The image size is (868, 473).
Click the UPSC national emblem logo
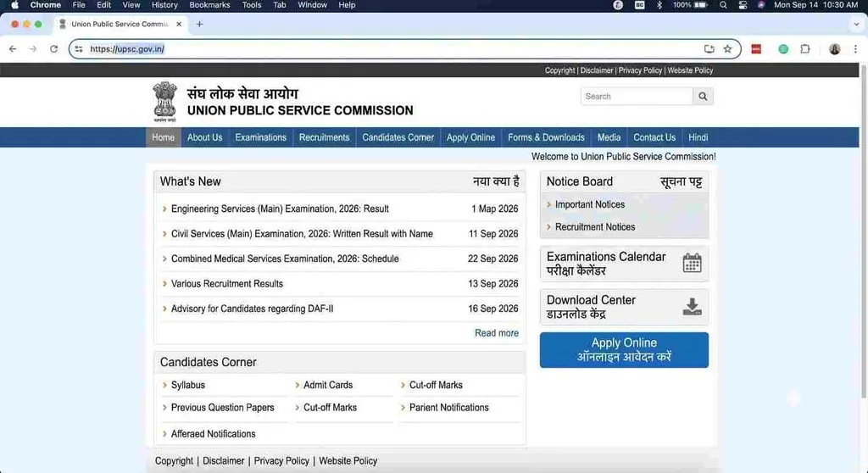(x=165, y=102)
